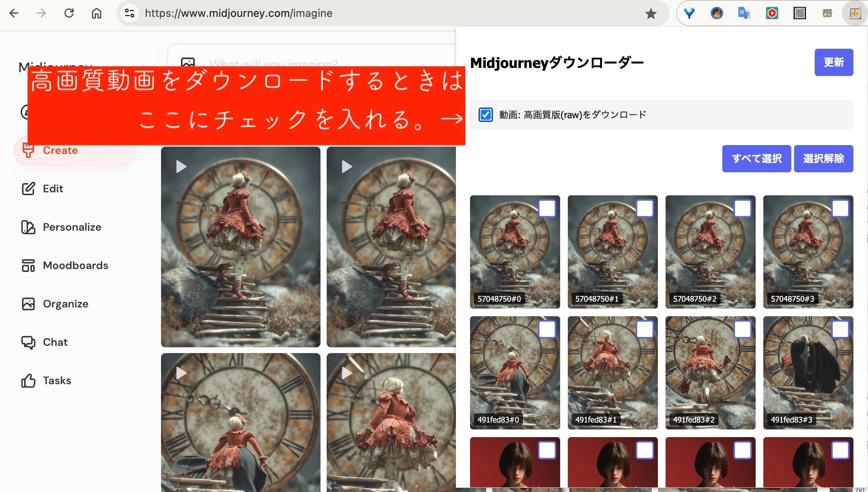868x492 pixels.
Task: Tick the checkbox on thumbnail 57048750#1
Action: pos(645,209)
